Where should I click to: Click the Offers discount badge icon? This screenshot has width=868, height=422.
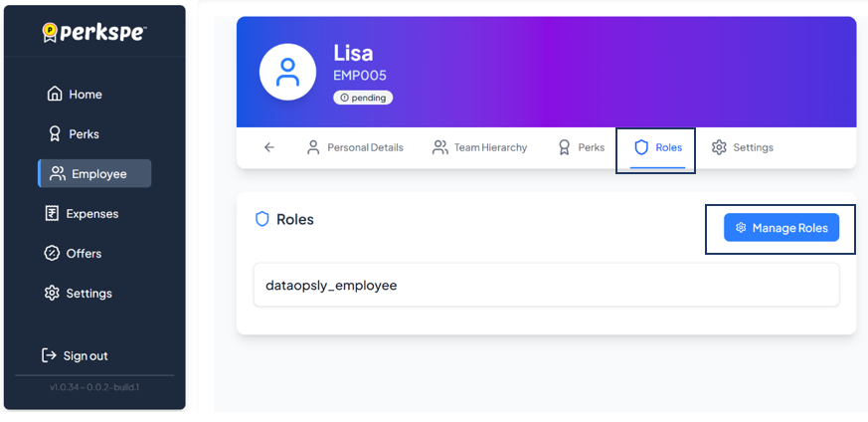pos(53,254)
